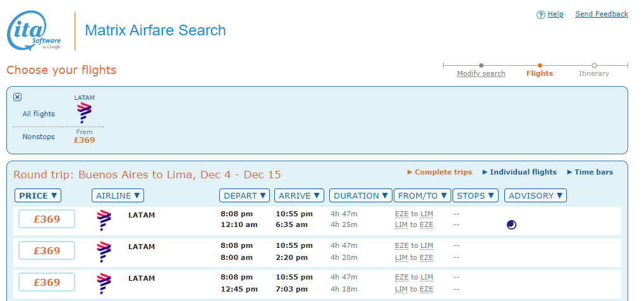This screenshot has height=301, width=644.
Task: Click the ITA Software logo
Action: (x=35, y=31)
